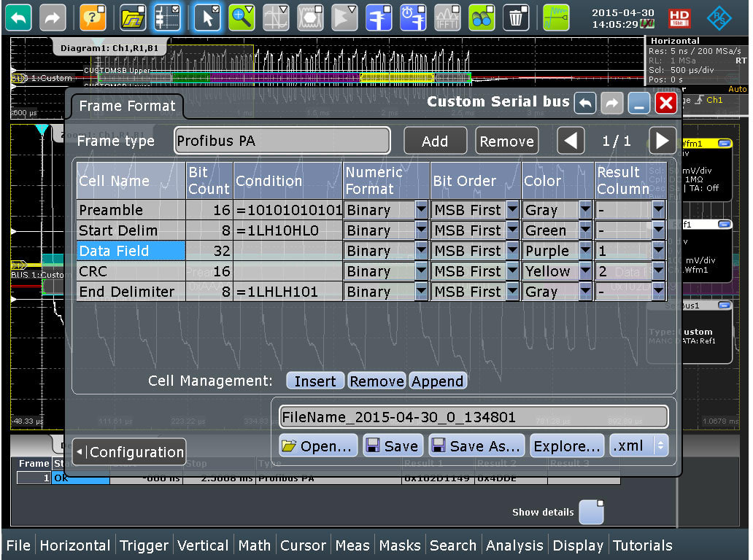Edit the FileName_2015-04-30_0_134801 field

(474, 417)
